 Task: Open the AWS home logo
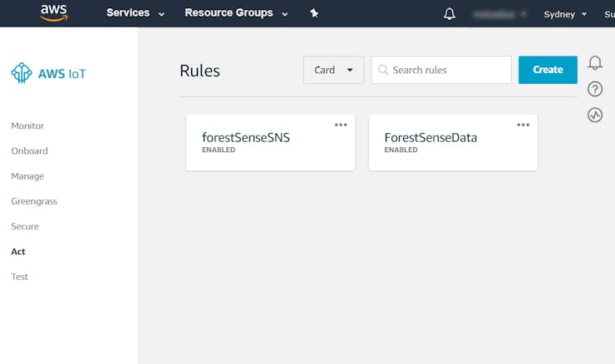click(x=54, y=12)
